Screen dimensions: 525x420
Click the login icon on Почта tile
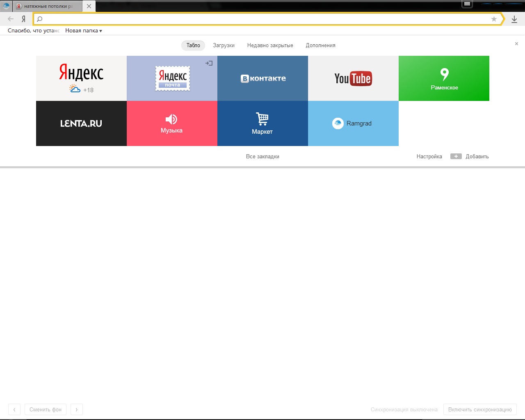point(209,63)
